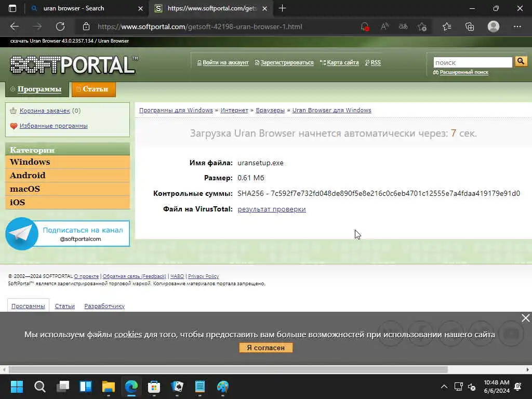Open Карта сайта link
The height and width of the screenshot is (399, 532).
[x=343, y=62]
